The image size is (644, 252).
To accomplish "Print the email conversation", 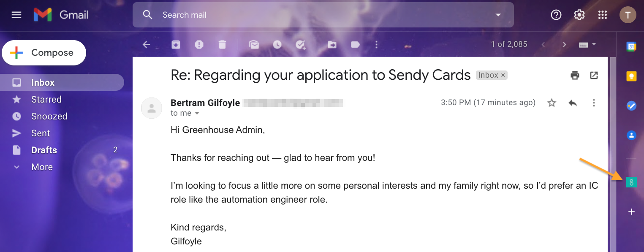I will click(x=575, y=76).
